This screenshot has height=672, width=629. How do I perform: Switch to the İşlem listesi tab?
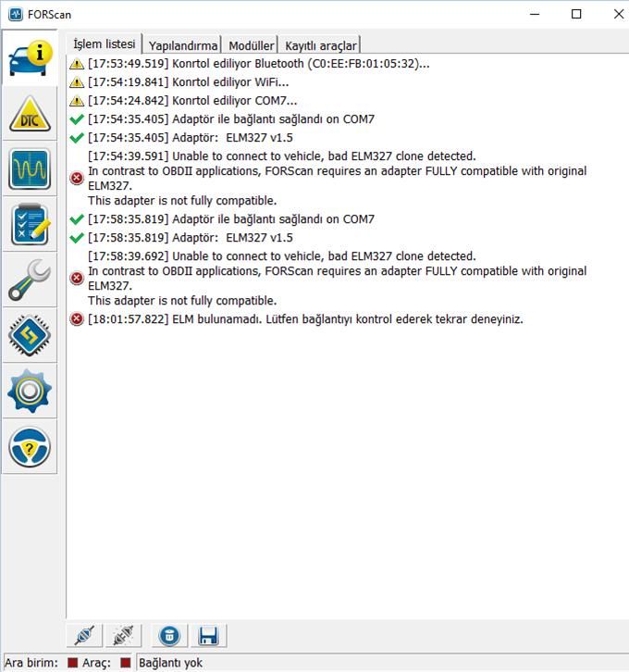point(104,44)
